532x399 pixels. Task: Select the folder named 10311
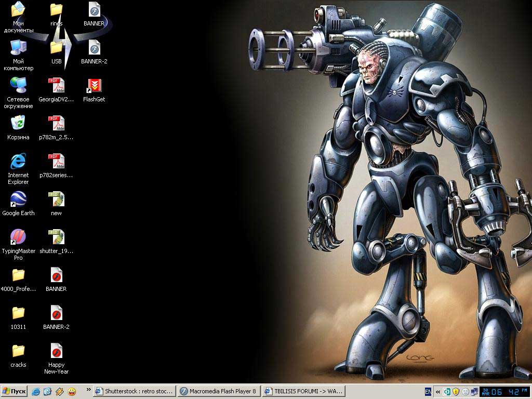tap(18, 318)
